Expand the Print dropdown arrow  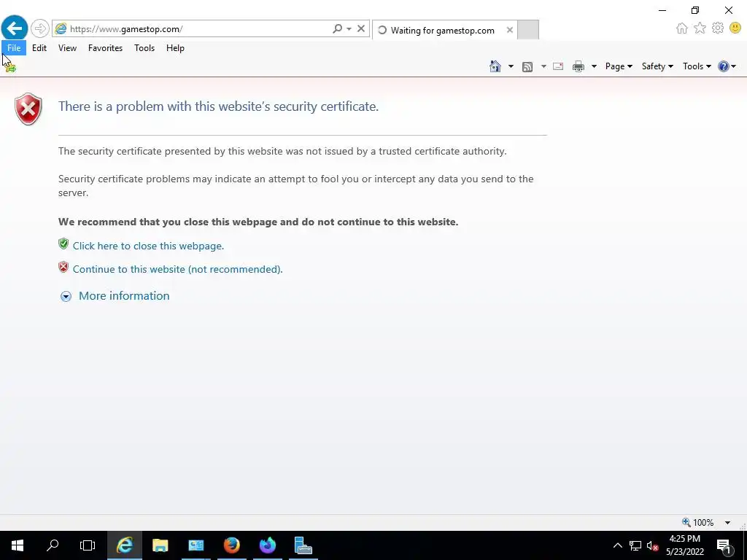tap(594, 66)
